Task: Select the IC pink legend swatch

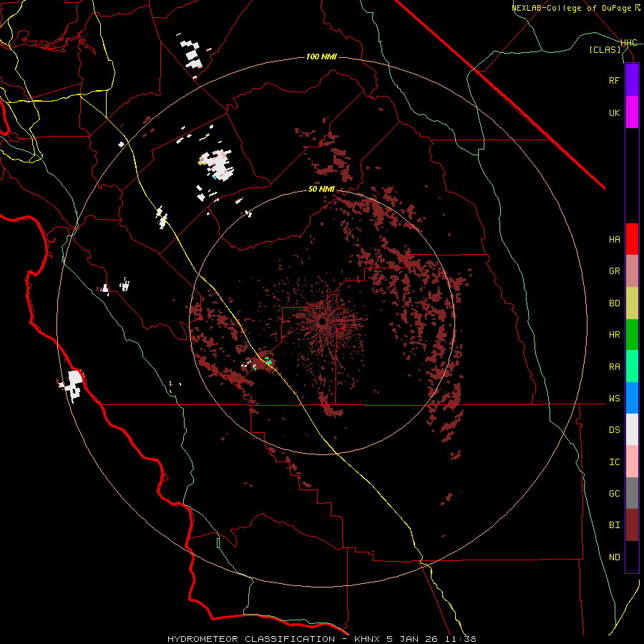Action: (632, 462)
